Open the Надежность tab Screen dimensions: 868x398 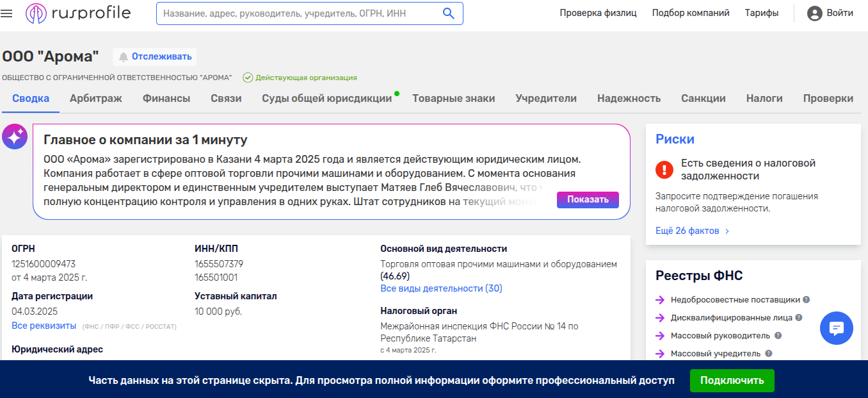click(629, 98)
